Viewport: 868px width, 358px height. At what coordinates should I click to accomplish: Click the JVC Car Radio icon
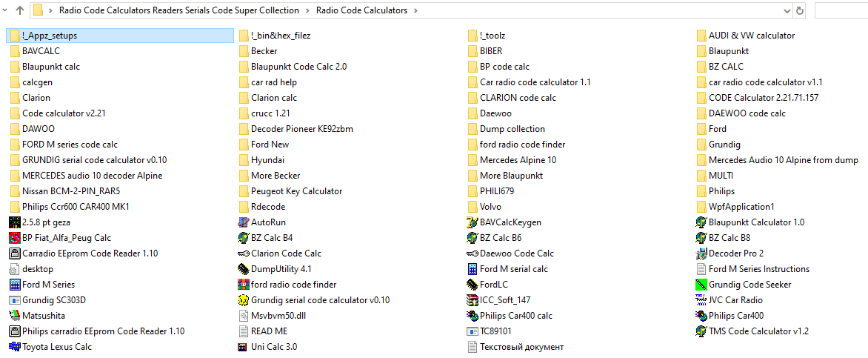pyautogui.click(x=701, y=299)
